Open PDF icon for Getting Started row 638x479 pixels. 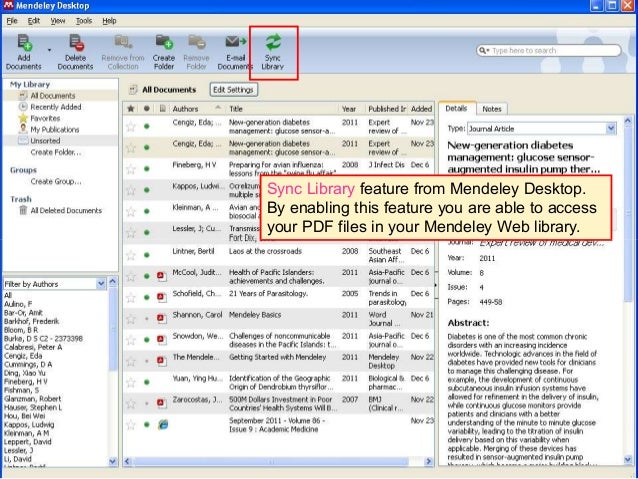162,361
